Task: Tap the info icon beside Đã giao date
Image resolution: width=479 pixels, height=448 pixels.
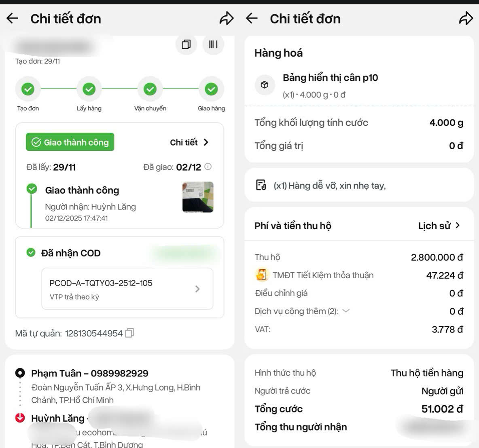Action: [208, 167]
